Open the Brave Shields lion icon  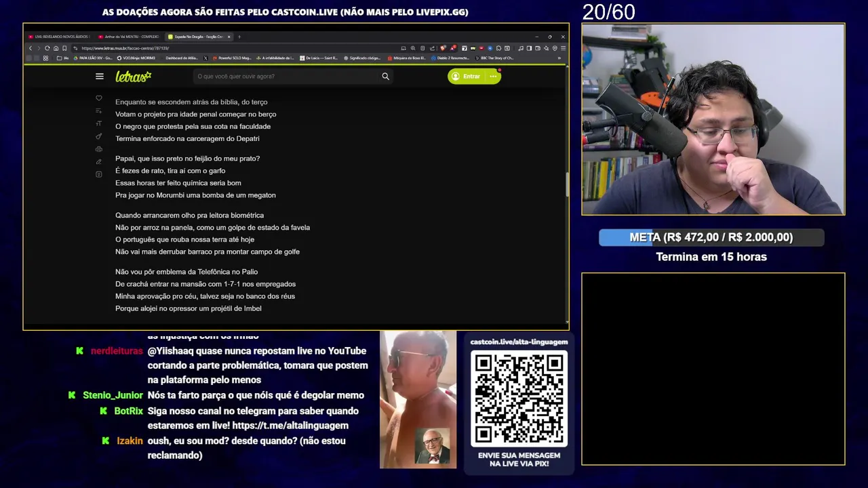click(x=443, y=48)
